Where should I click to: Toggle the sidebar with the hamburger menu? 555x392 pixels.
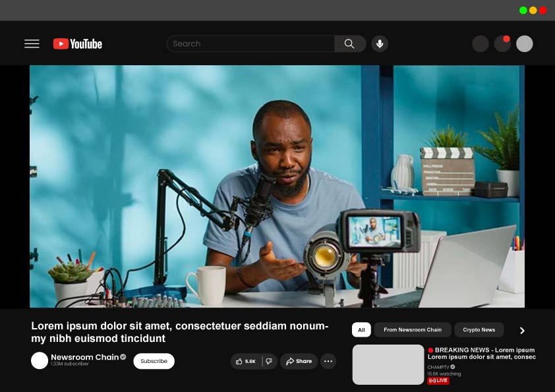point(32,43)
